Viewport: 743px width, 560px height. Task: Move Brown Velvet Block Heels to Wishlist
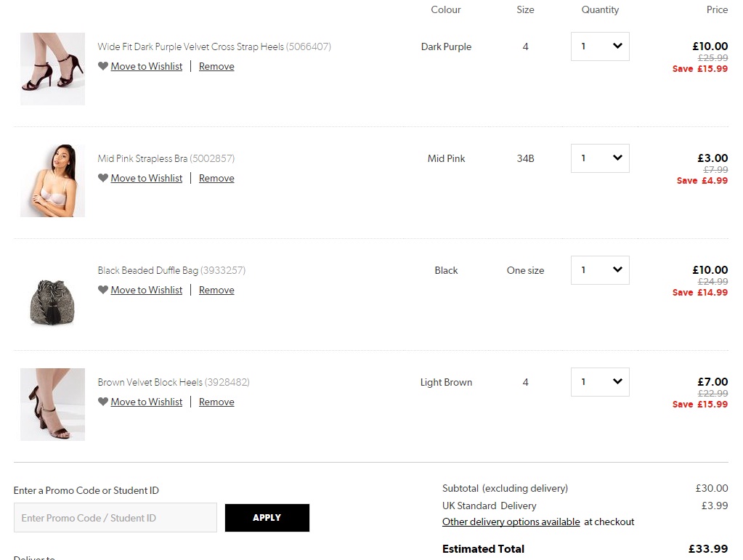147,402
